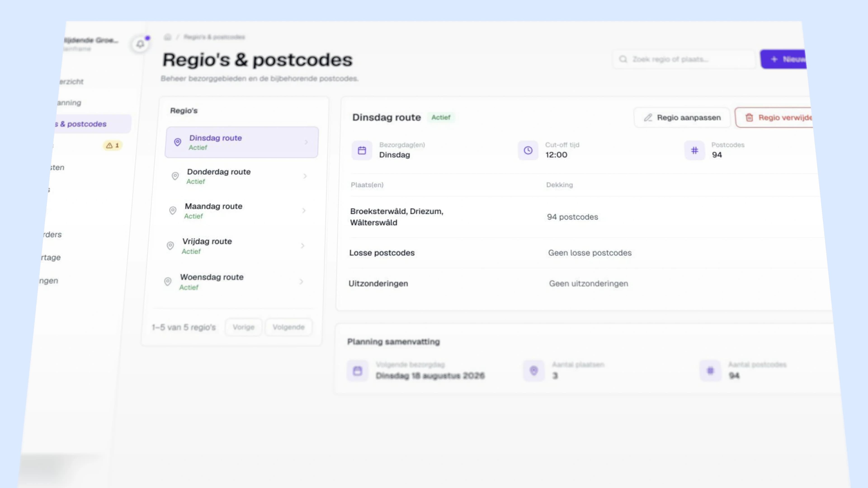This screenshot has height=488, width=868.
Task: Click the Maandag route pin icon
Action: [172, 211]
